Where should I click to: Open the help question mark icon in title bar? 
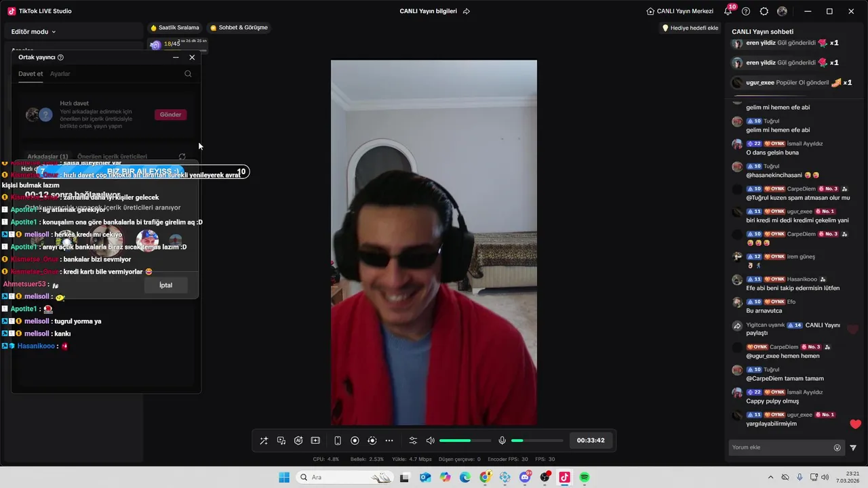746,12
